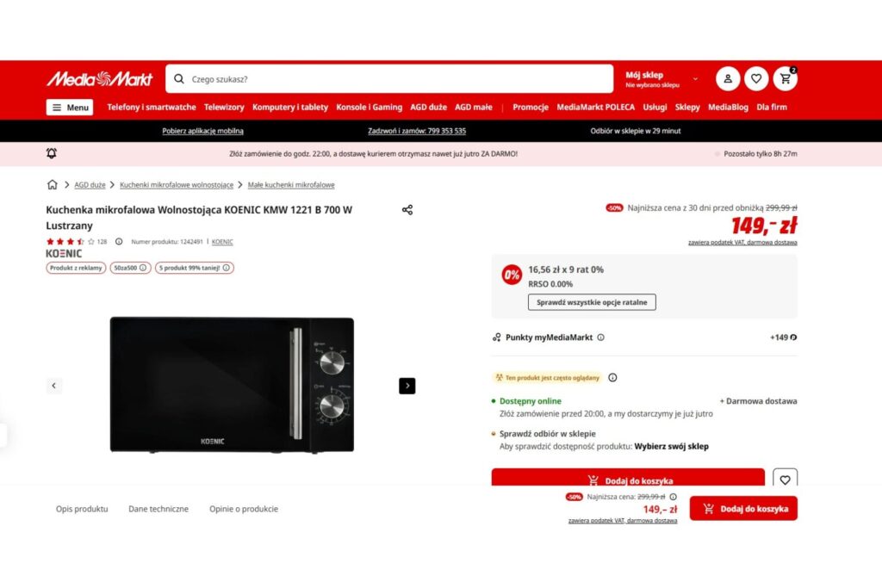Click Zadzwoń i zamów phone link

tap(417, 131)
